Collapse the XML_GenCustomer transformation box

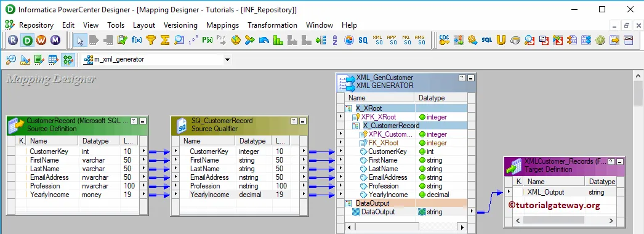click(x=470, y=78)
